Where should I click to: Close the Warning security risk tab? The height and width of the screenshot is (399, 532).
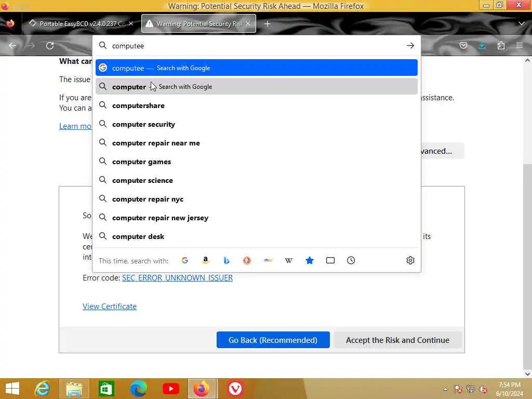pyautogui.click(x=248, y=23)
